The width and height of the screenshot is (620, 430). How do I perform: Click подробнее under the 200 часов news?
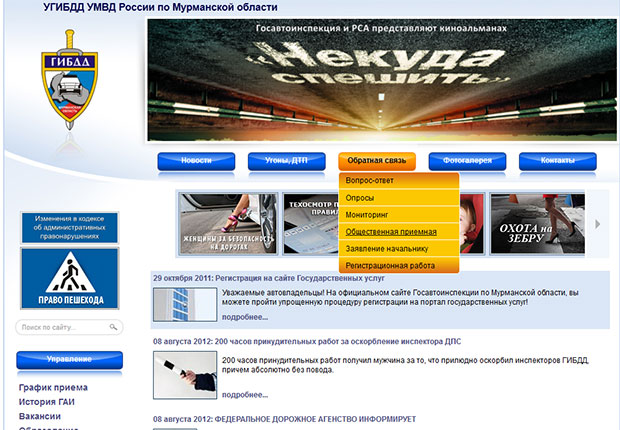[x=245, y=395]
